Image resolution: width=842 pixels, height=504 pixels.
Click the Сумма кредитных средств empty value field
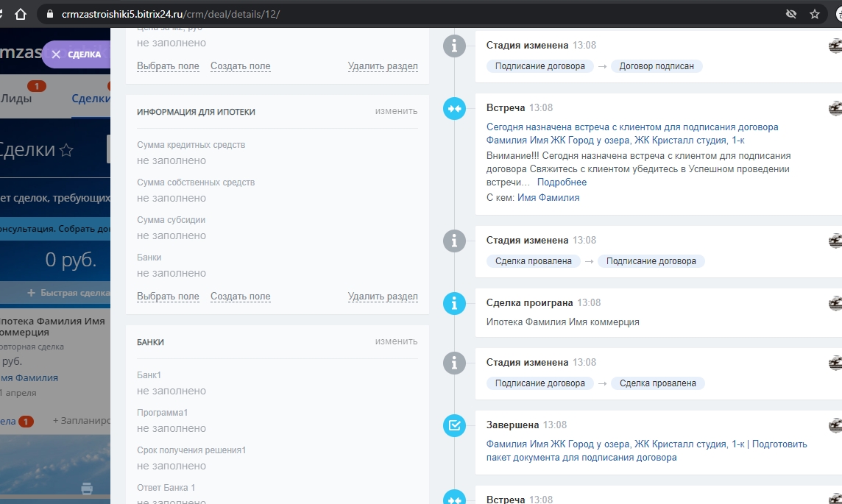[171, 160]
